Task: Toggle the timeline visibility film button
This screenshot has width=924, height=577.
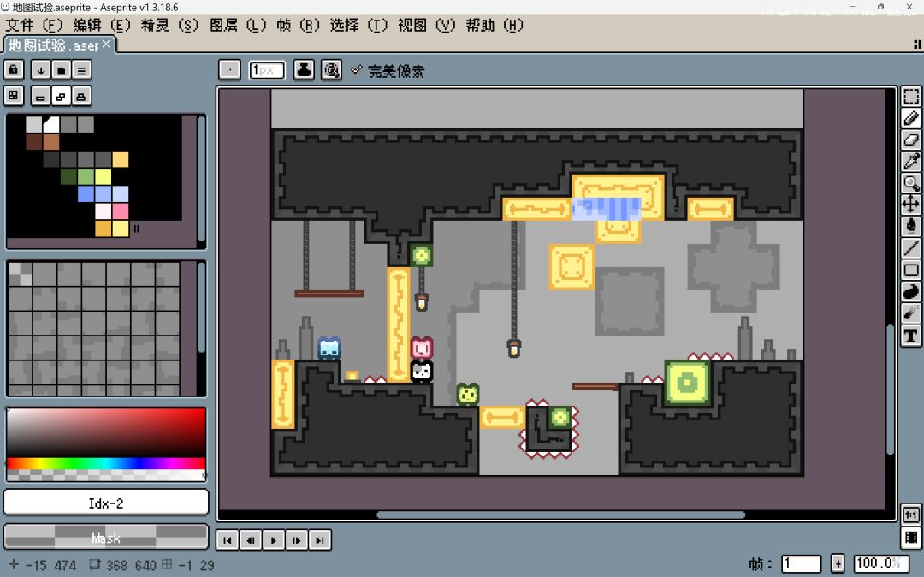Action: (x=911, y=538)
